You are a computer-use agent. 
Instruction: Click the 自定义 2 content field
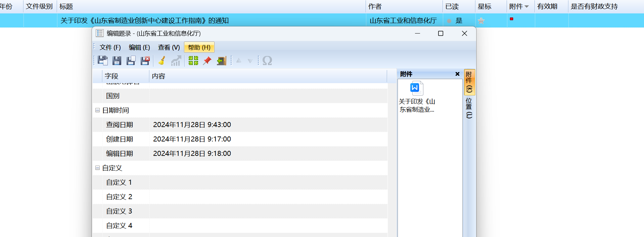click(x=268, y=197)
